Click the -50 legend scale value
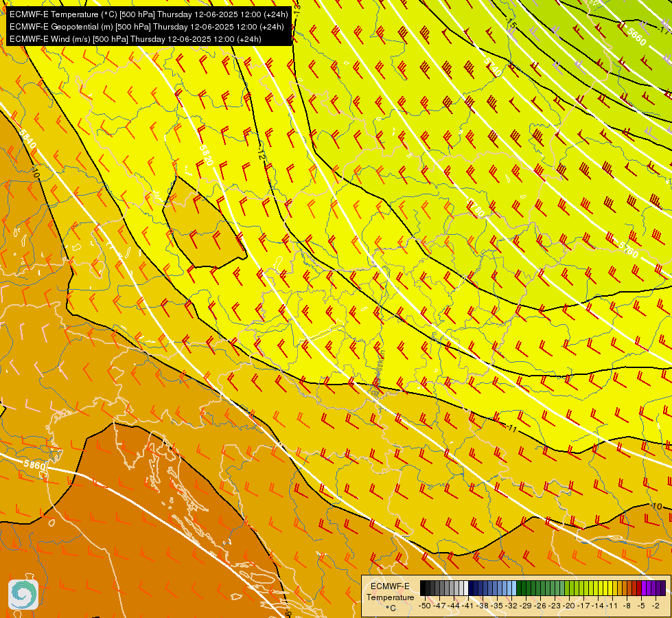 pos(424,606)
